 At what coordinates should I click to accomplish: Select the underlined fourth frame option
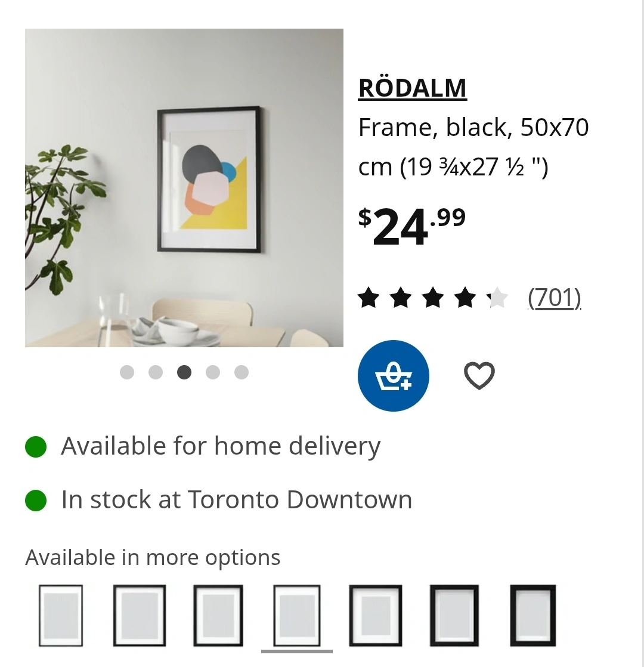[297, 616]
